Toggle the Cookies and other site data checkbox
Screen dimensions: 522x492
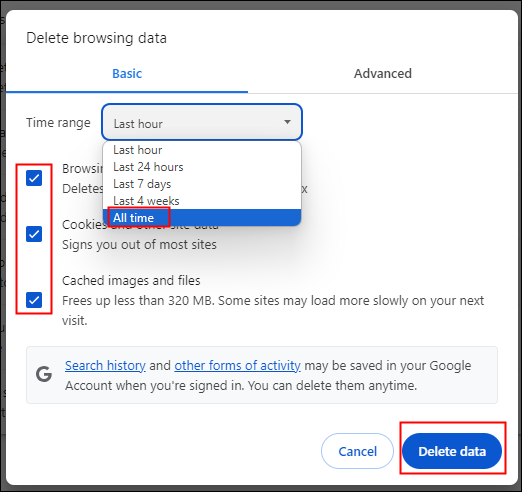point(34,234)
